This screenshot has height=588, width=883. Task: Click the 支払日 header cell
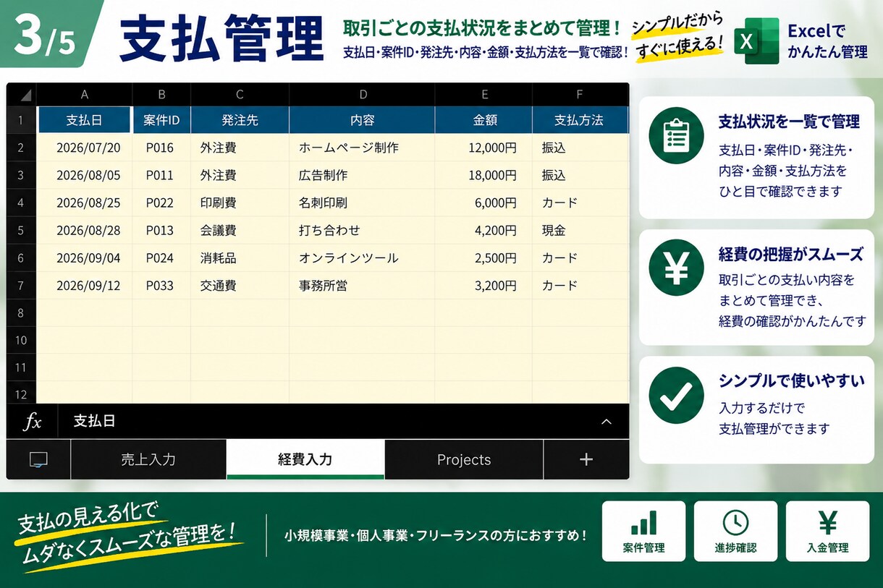coord(85,120)
